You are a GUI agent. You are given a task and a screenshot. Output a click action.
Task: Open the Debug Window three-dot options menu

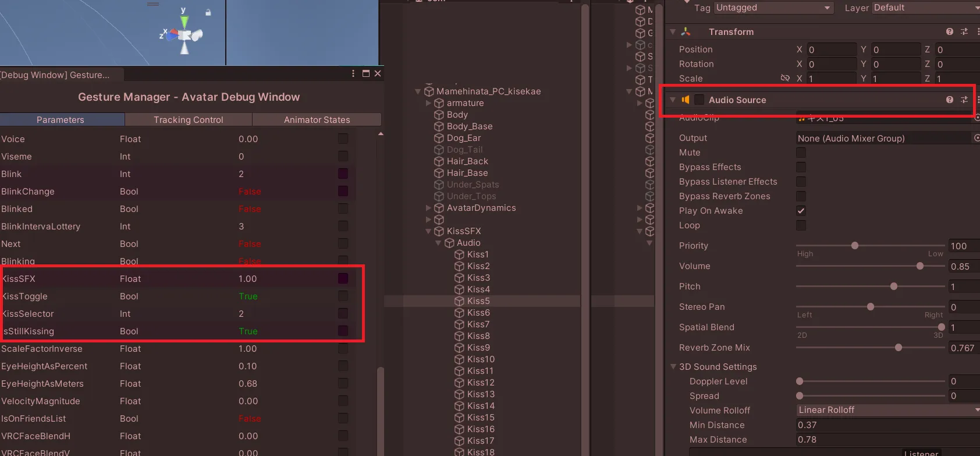coord(353,73)
